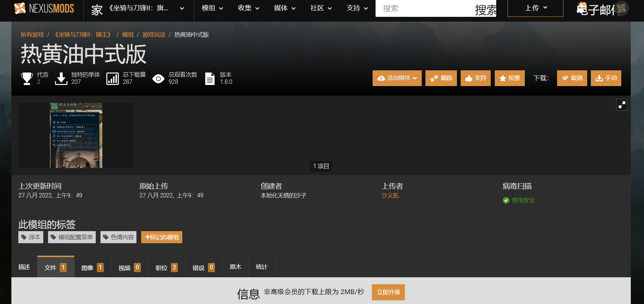This screenshot has width=644, height=304.
Task: Click the green safe checkmark icon
Action: 506,200
